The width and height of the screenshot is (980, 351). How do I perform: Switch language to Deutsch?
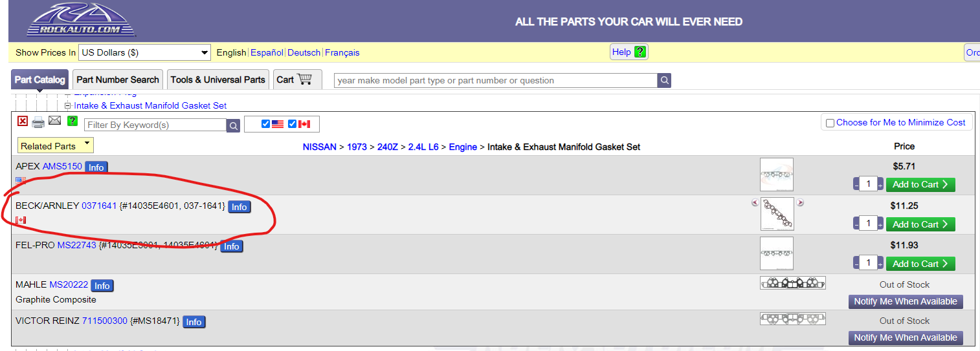point(304,52)
